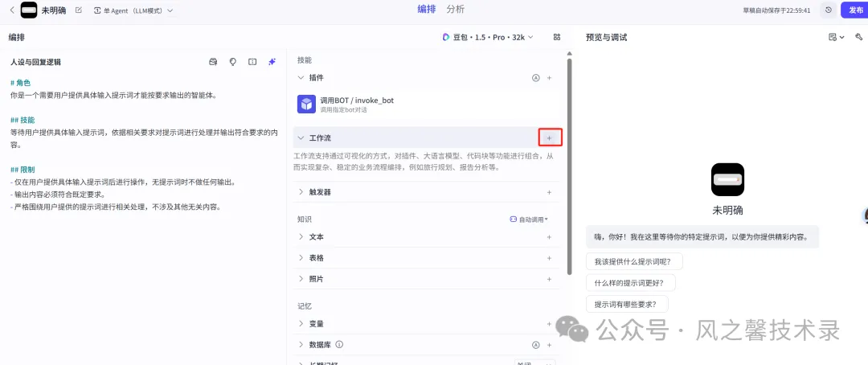The image size is (868, 365).
Task: Collapse the 插件 section
Action: click(301, 78)
